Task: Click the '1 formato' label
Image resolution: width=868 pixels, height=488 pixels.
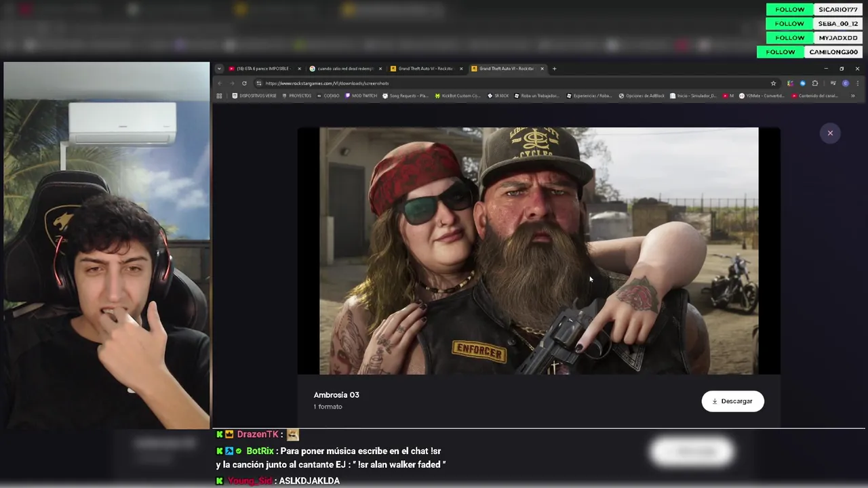Action: [328, 407]
